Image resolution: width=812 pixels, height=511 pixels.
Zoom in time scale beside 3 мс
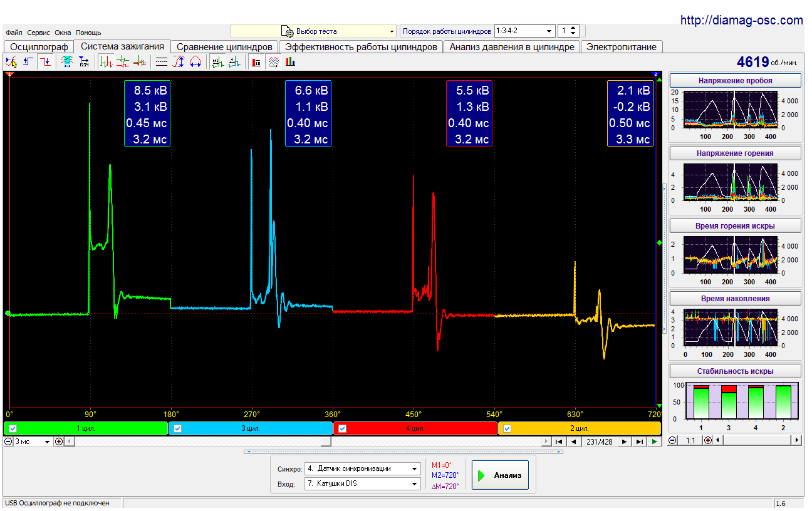tap(59, 441)
